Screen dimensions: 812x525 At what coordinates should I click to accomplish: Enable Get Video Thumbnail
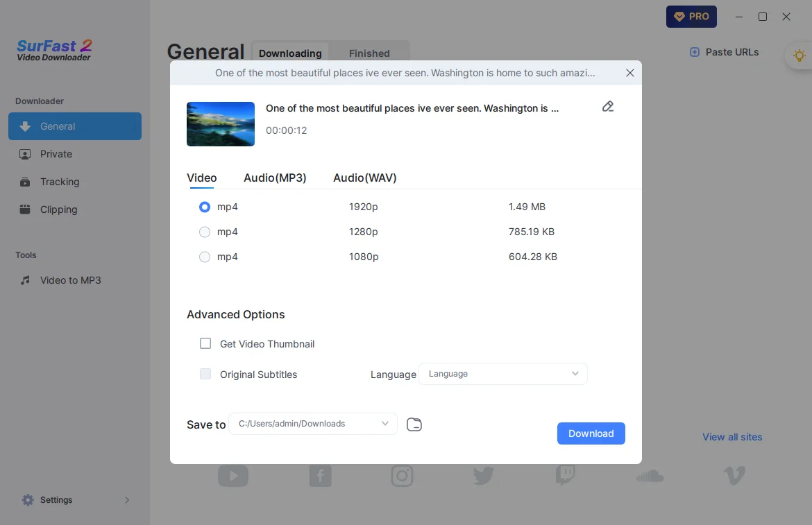click(x=205, y=343)
